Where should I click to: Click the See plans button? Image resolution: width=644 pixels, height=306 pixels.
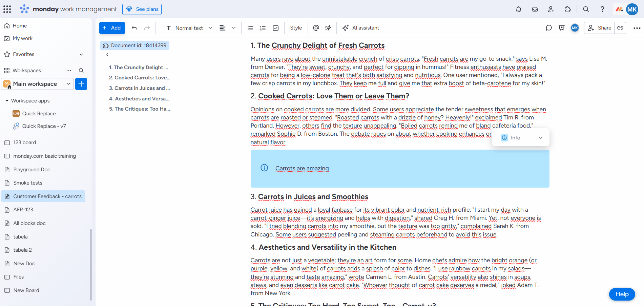(142, 9)
